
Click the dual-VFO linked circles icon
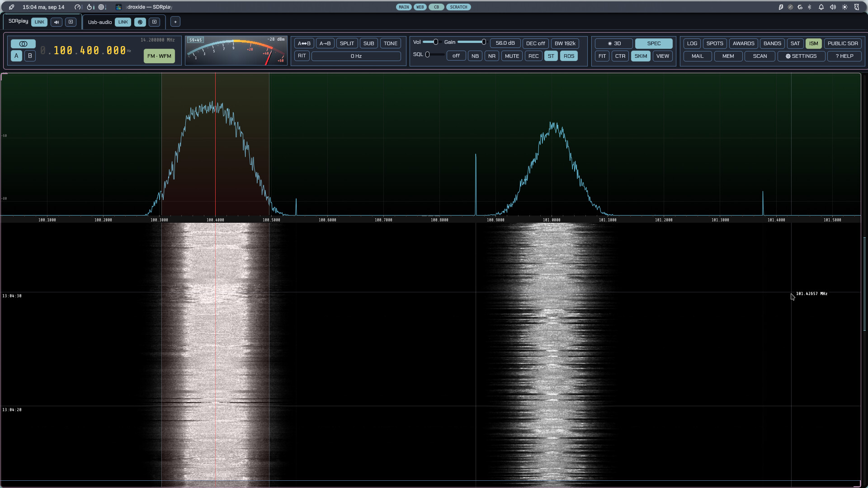[x=23, y=44]
